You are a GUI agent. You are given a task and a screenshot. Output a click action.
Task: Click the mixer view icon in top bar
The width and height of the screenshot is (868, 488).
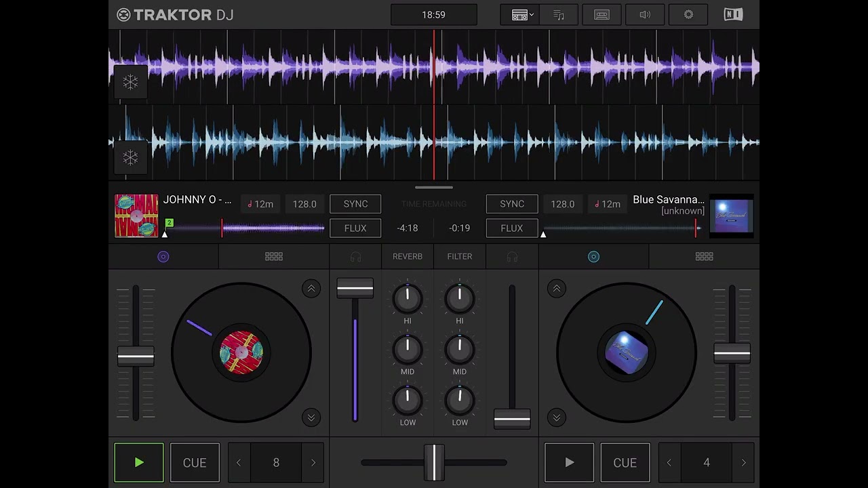(x=601, y=15)
